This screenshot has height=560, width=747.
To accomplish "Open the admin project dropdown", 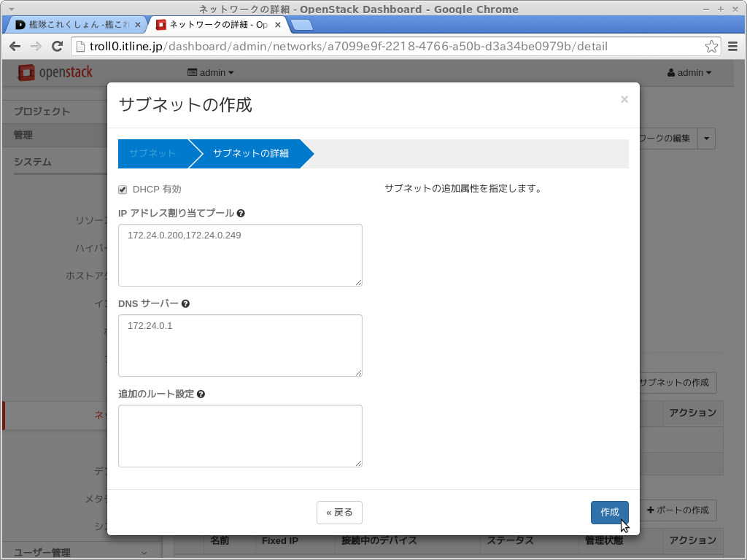I will tap(211, 73).
